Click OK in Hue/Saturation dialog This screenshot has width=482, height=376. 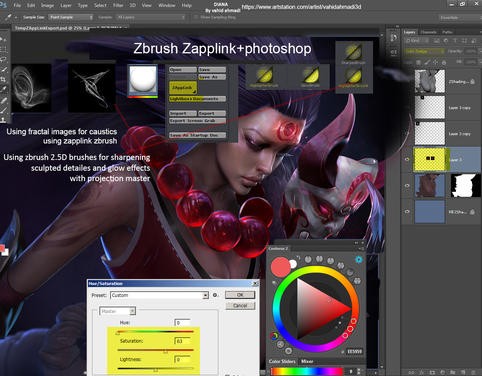click(x=240, y=295)
